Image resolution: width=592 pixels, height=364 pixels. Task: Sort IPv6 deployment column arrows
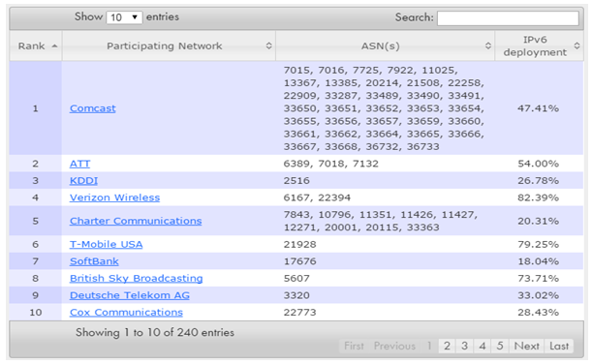576,45
